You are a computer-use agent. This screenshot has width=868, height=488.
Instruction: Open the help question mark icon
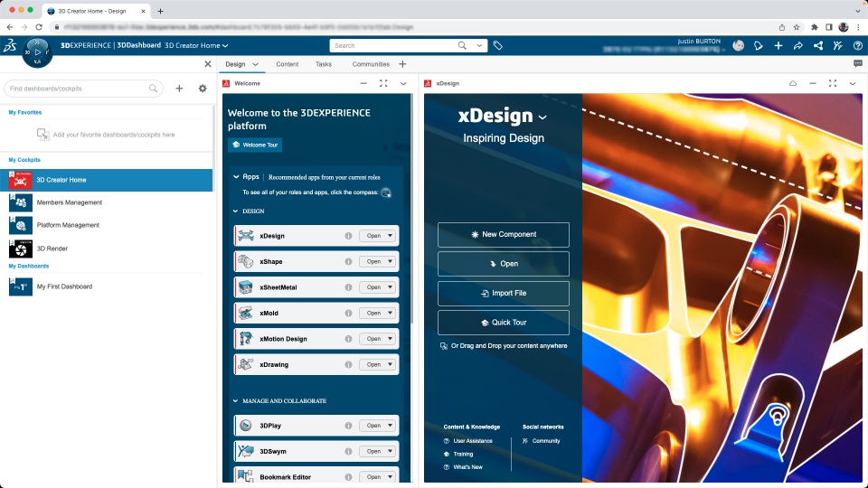click(857, 45)
